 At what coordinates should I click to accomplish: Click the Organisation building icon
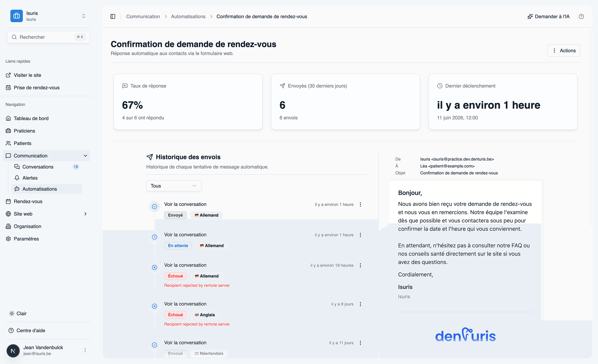pyautogui.click(x=8, y=226)
